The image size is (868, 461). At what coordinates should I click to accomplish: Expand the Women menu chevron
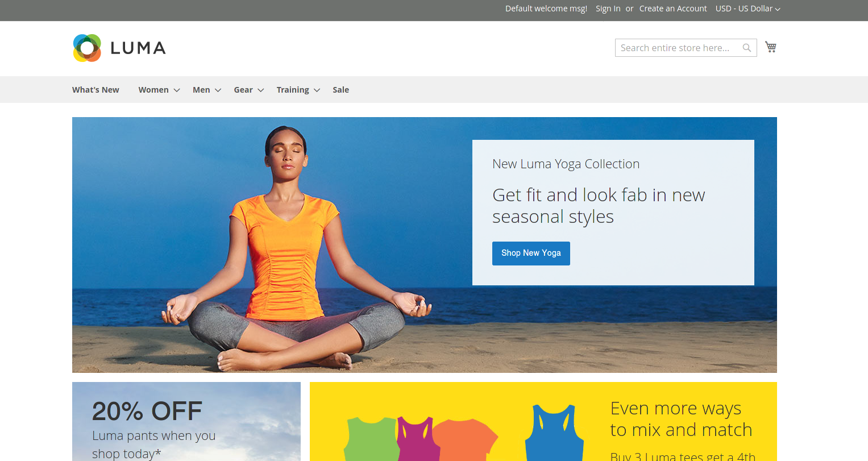[177, 90]
